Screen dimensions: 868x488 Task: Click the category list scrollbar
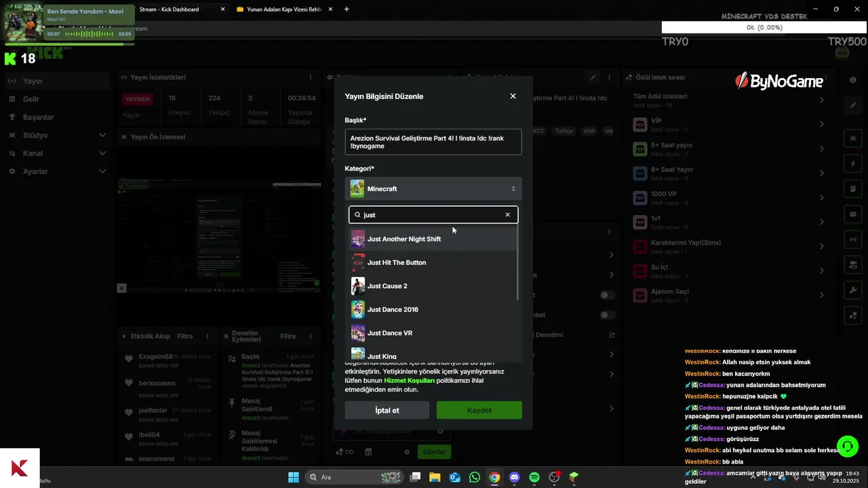click(x=518, y=263)
